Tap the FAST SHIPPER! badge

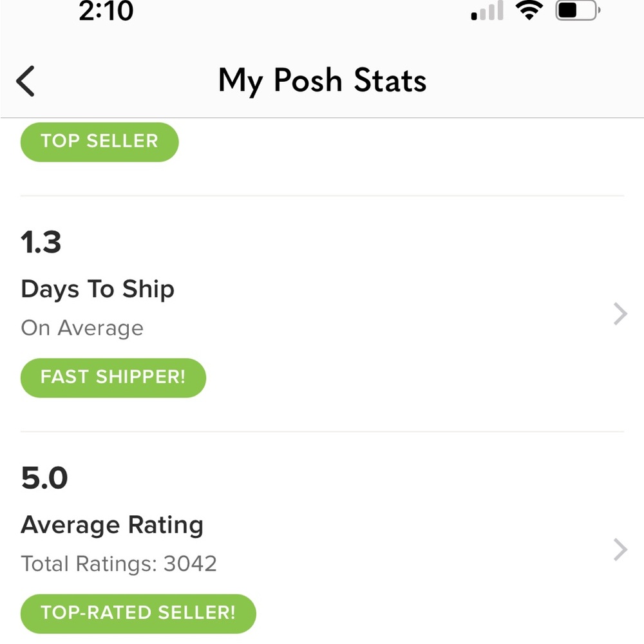(113, 377)
